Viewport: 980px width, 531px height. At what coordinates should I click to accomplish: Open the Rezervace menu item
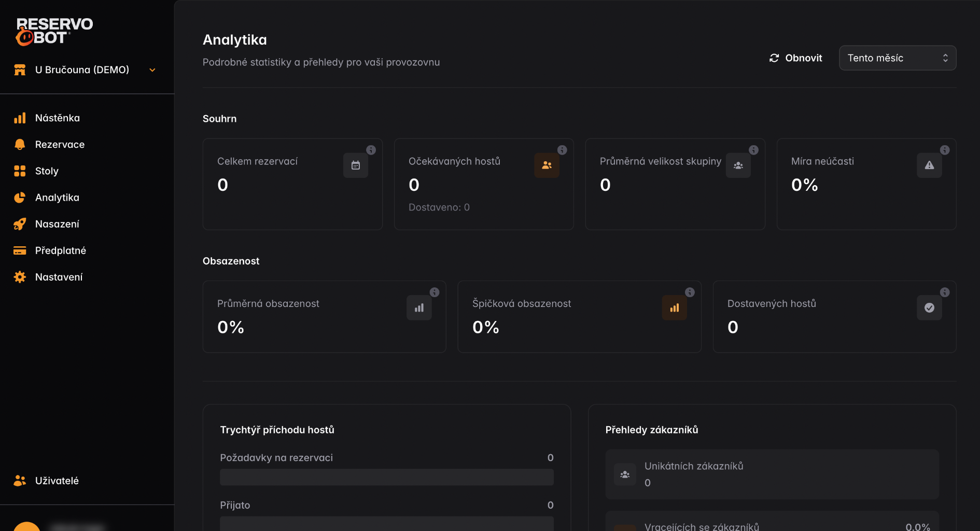(x=60, y=144)
